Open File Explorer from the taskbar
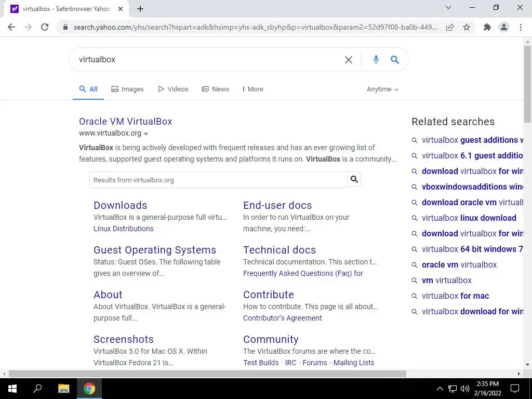The height and width of the screenshot is (399, 532). tap(63, 389)
